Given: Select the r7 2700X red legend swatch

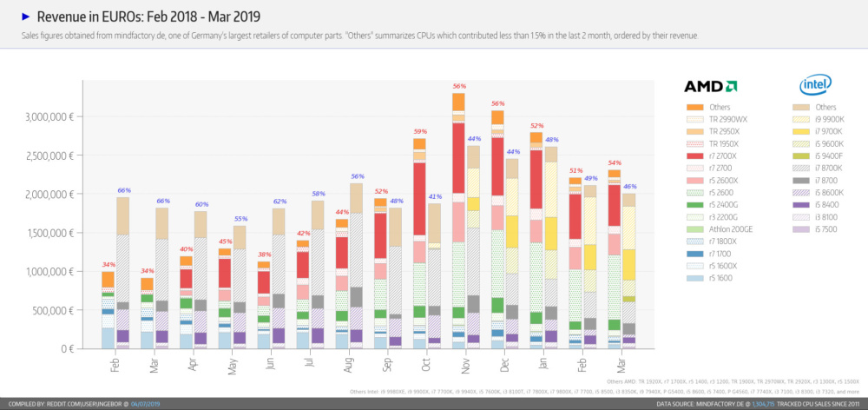Looking at the screenshot, I should click(694, 155).
